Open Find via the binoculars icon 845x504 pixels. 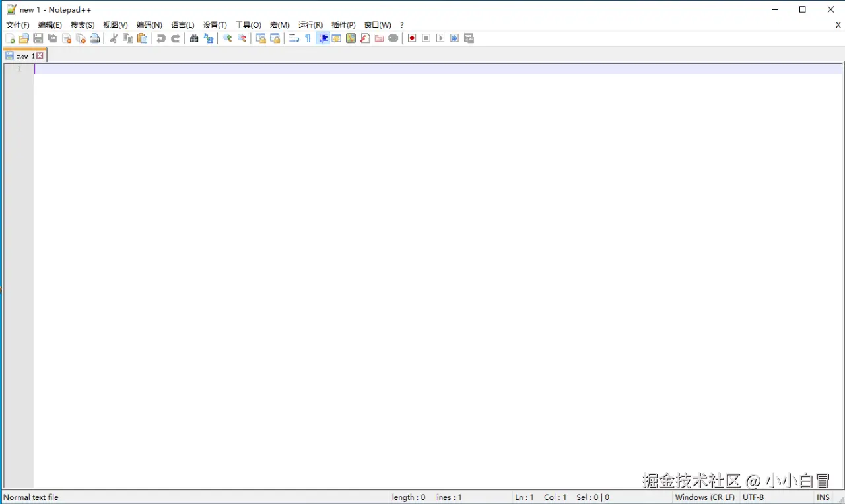coord(194,38)
